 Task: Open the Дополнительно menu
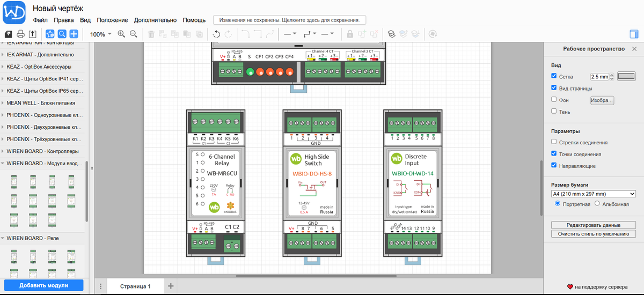(155, 20)
